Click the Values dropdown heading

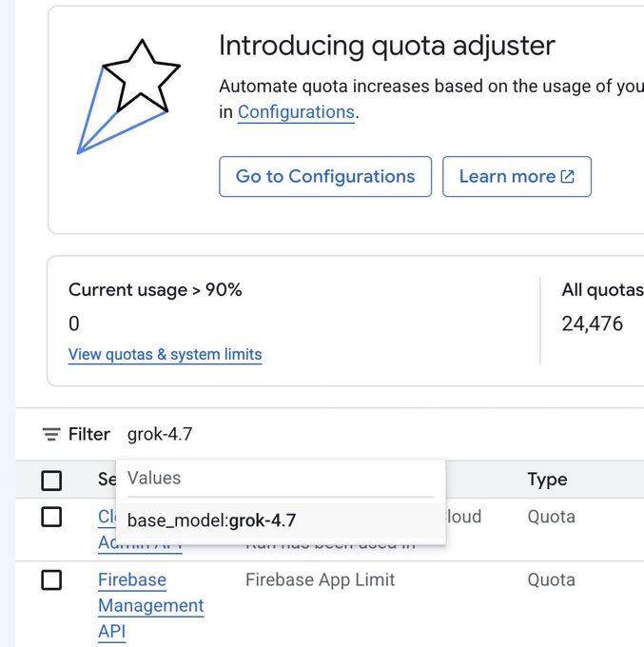(154, 479)
